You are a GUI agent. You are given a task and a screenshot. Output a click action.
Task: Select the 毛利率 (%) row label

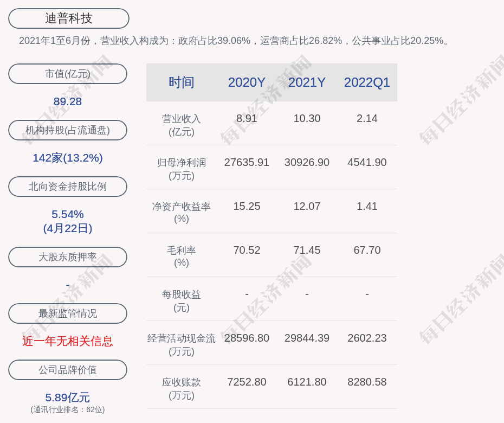[x=182, y=257]
